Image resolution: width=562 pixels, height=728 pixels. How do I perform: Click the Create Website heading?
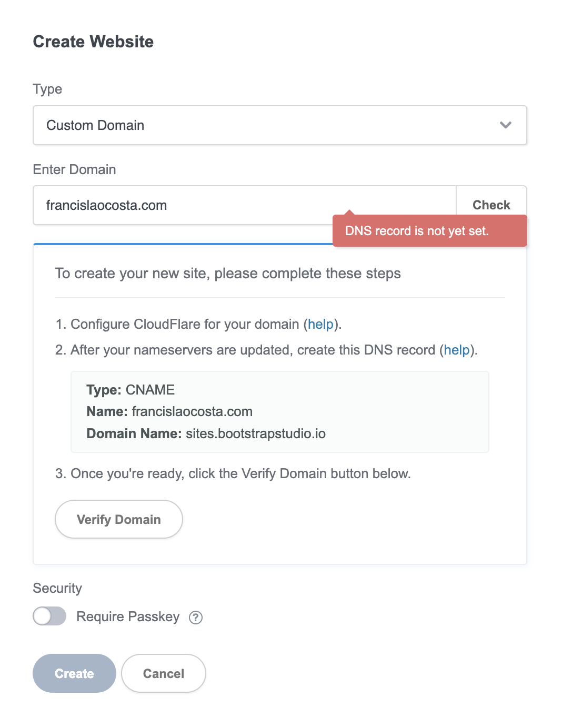pos(93,42)
